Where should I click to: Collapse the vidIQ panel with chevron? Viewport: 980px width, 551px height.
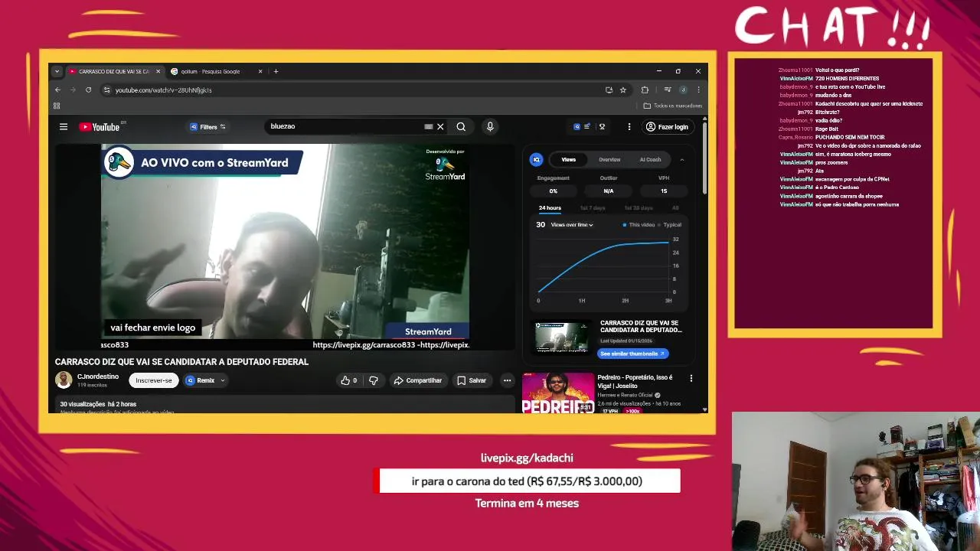tap(682, 159)
